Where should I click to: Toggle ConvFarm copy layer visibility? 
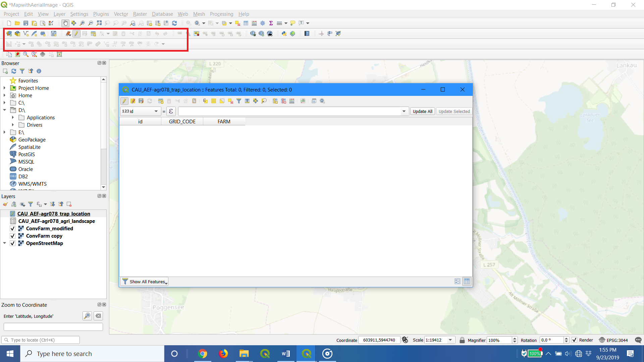pos(12,236)
